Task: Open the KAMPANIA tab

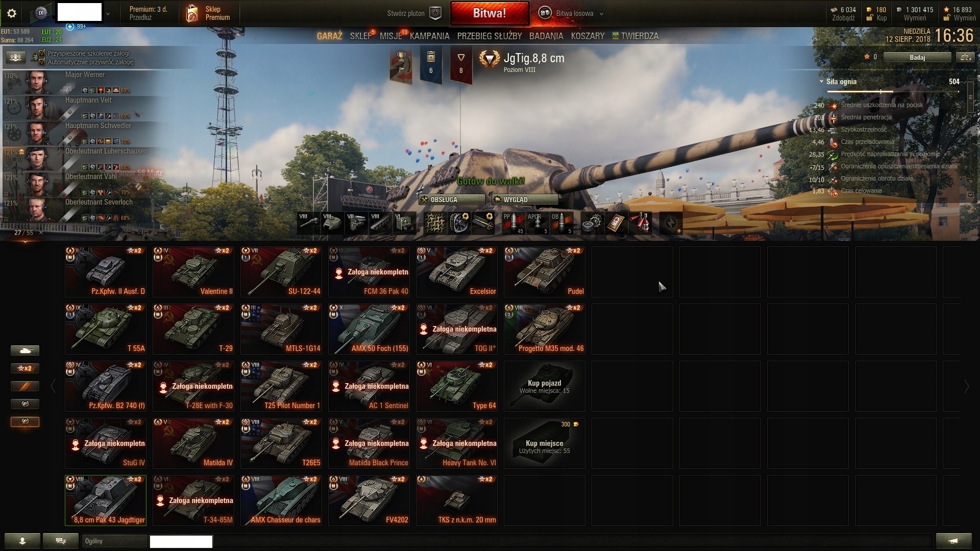Action: [429, 36]
